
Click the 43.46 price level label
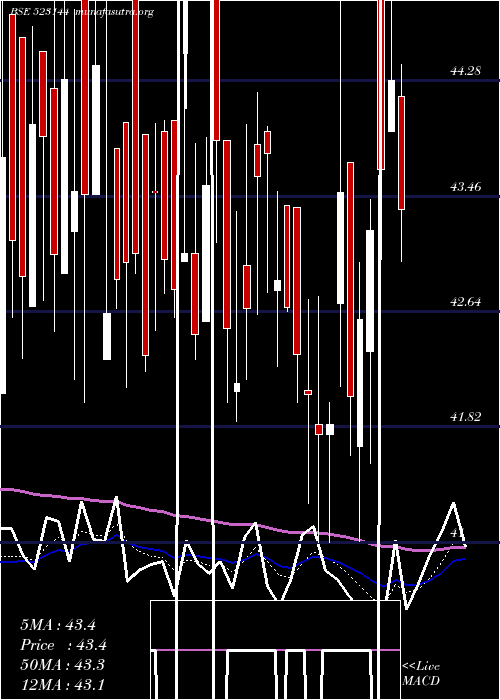point(466,187)
